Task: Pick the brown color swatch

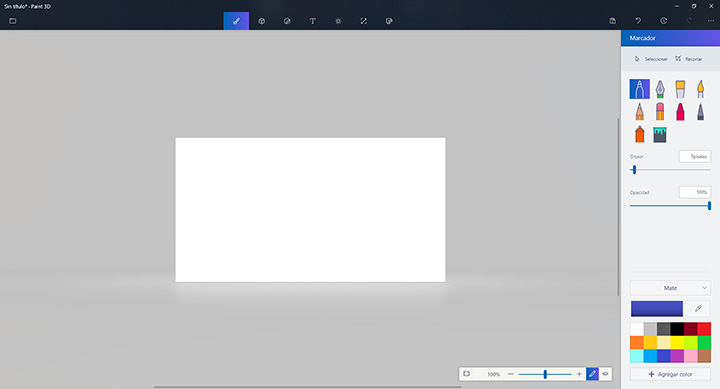Action: point(704,356)
